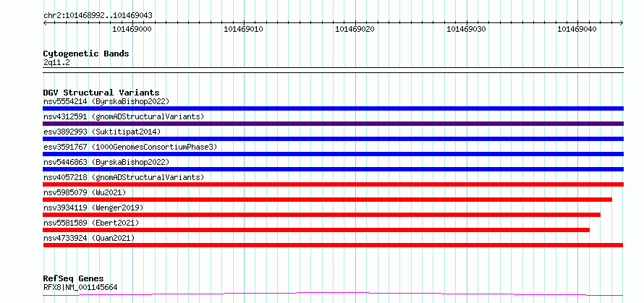Click the magenta RFX8 gene line
This screenshot has height=303, width=644.
333,294
